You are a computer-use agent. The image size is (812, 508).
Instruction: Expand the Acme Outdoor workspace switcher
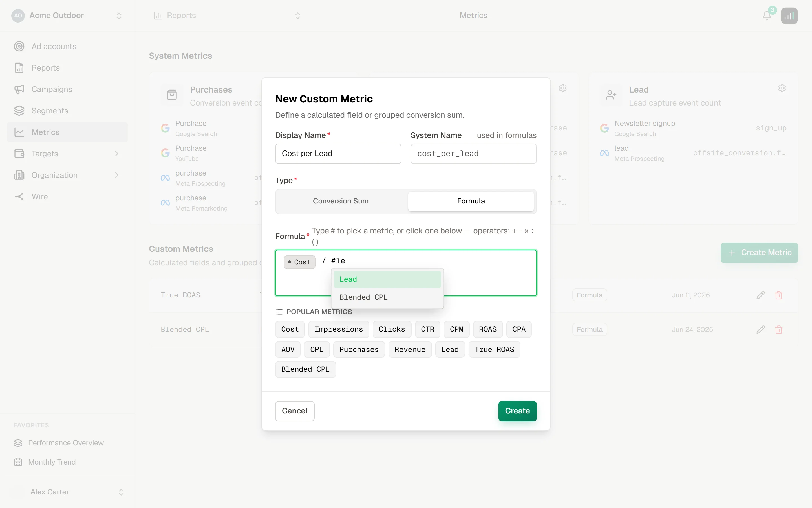(x=119, y=16)
